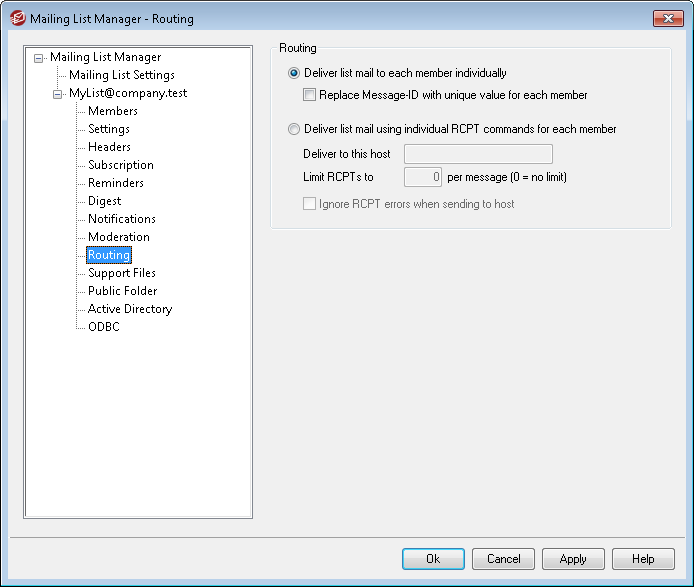Open Mailing List Settings in the tree

[x=121, y=75]
